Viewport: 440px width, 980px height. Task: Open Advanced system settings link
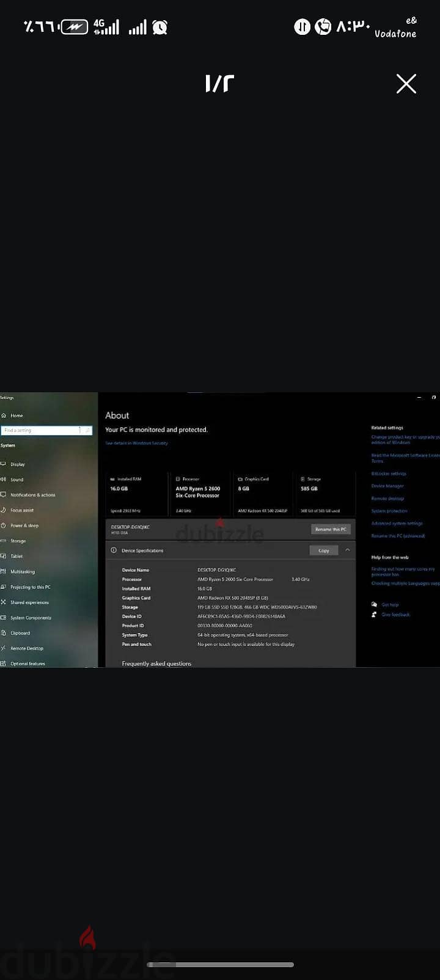[x=397, y=524]
